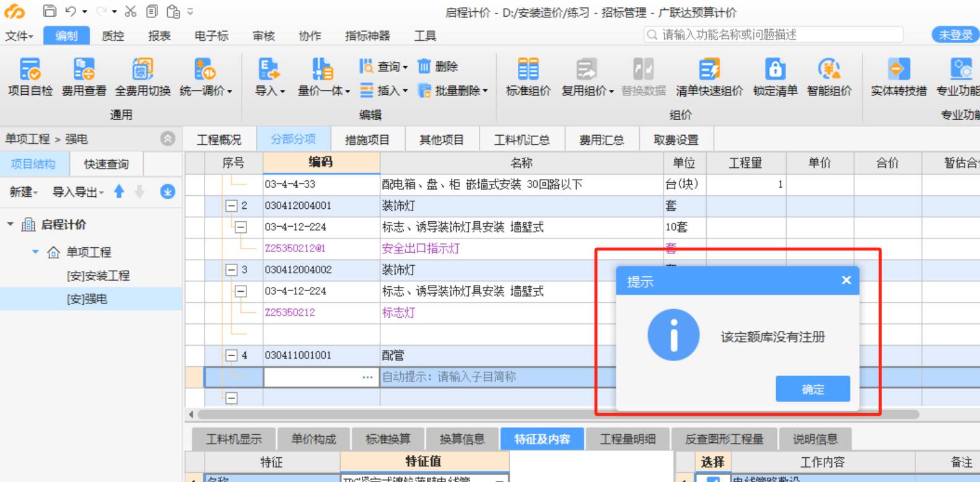This screenshot has width=980, height=482.
Task: Switch to 费用汇总 tab
Action: [602, 140]
